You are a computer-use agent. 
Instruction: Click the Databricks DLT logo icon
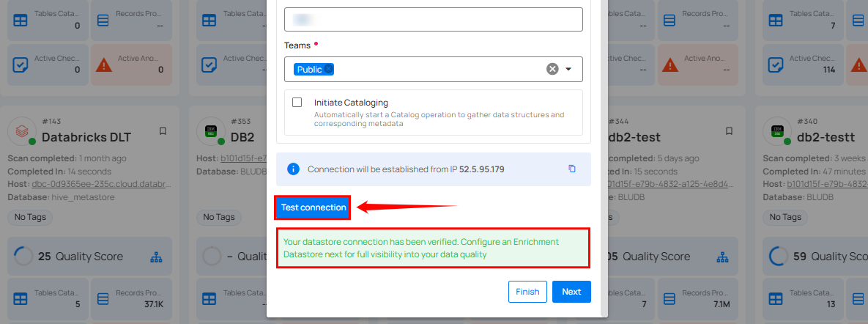[22, 132]
